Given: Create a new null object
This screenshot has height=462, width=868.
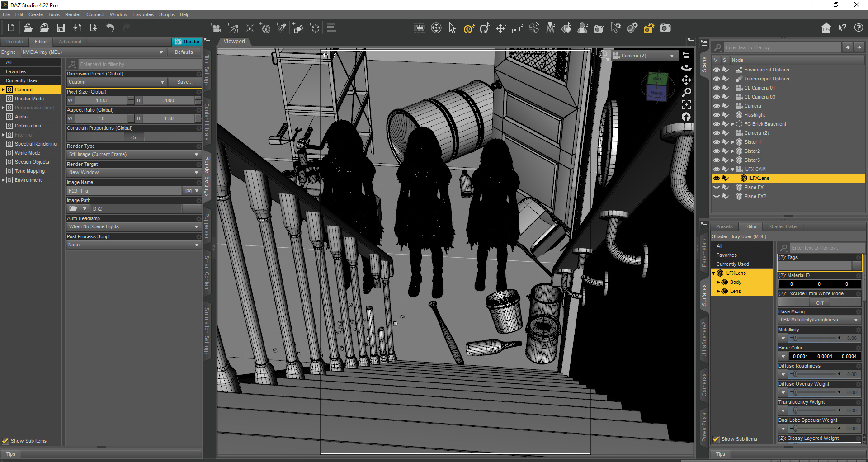Looking at the screenshot, I should coord(315,28).
